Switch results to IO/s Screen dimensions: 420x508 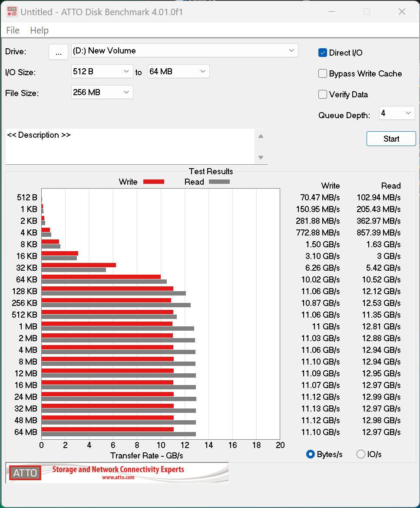(361, 454)
